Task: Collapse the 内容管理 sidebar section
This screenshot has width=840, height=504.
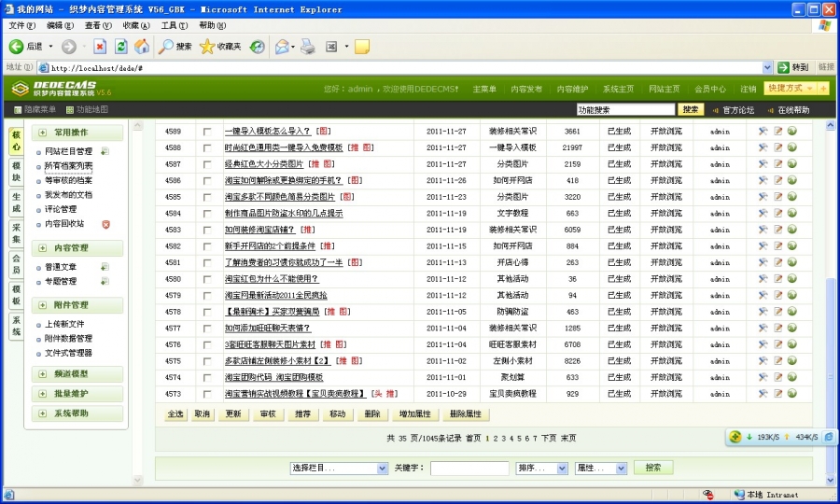Action: (x=42, y=248)
